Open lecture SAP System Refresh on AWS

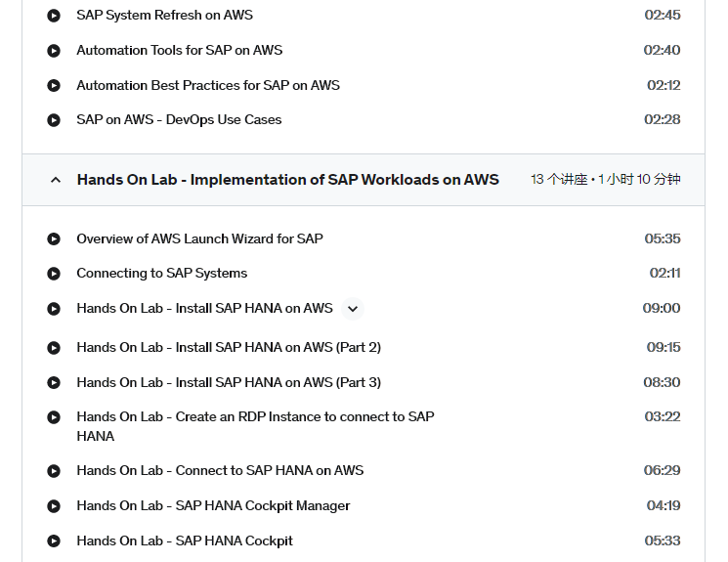click(165, 16)
